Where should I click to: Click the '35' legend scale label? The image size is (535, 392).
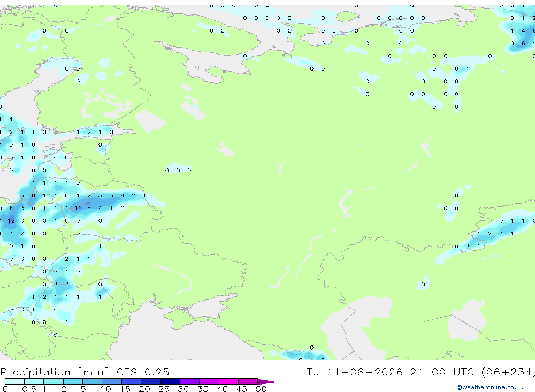[203, 389]
